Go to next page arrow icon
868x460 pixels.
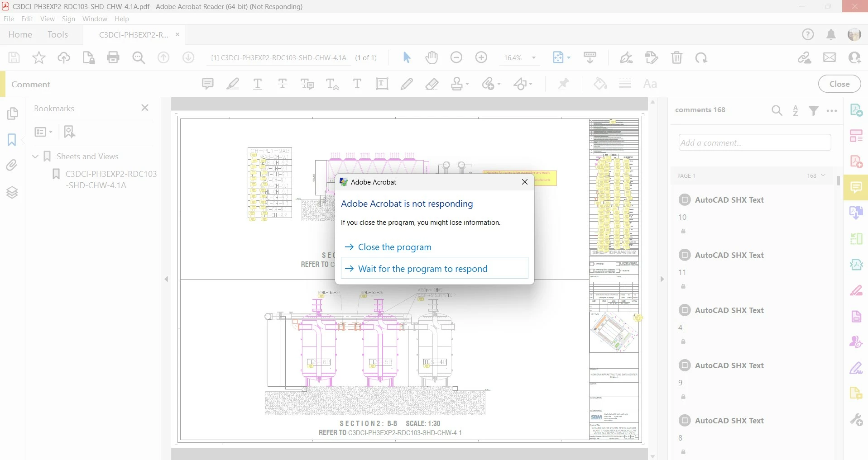coord(188,57)
